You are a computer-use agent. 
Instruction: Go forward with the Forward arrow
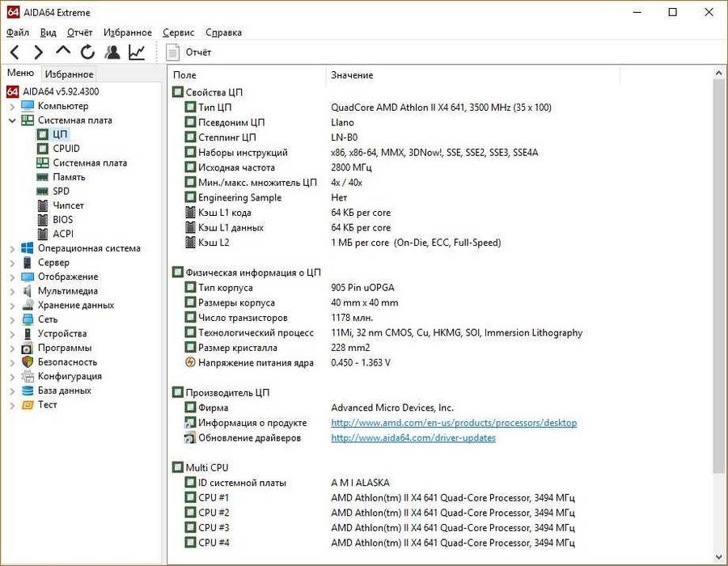(x=39, y=52)
